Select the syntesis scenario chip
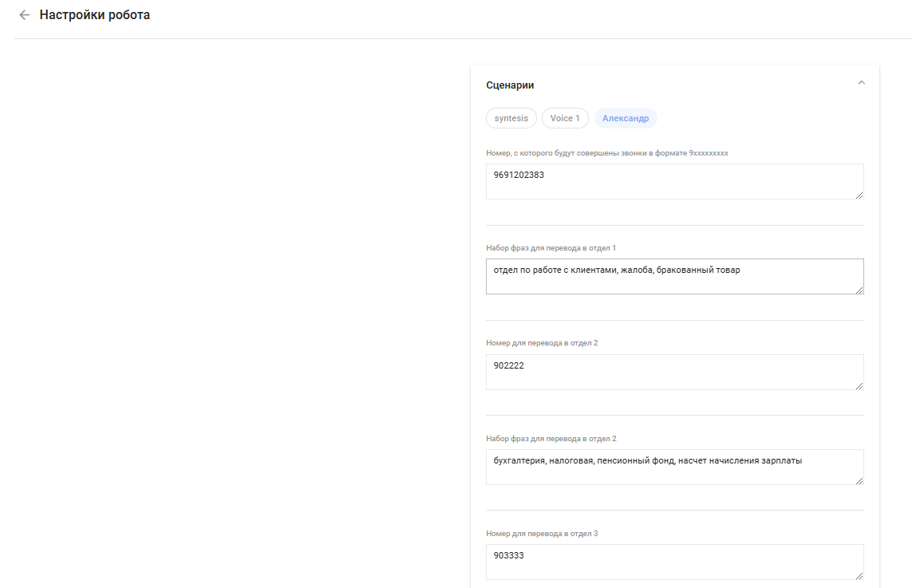Image resolution: width=912 pixels, height=588 pixels. (511, 118)
